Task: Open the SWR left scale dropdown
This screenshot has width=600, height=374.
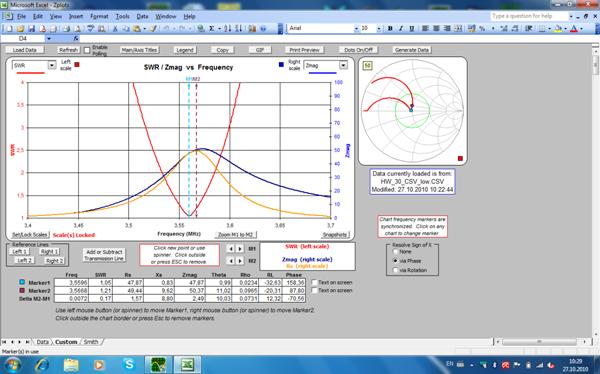Action: coord(52,65)
